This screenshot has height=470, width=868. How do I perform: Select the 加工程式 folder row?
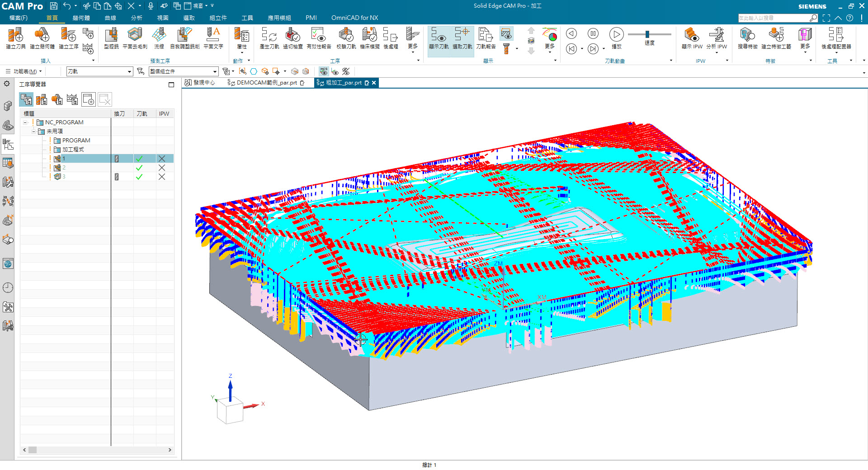[97, 150]
